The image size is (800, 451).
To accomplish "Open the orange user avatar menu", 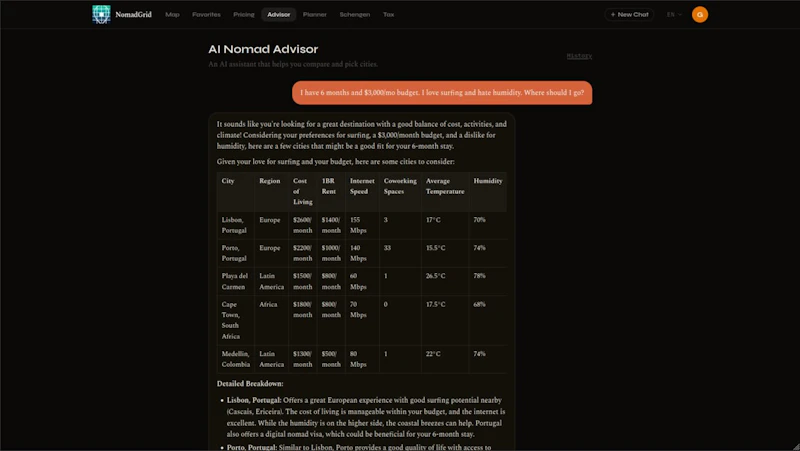I will (x=699, y=15).
